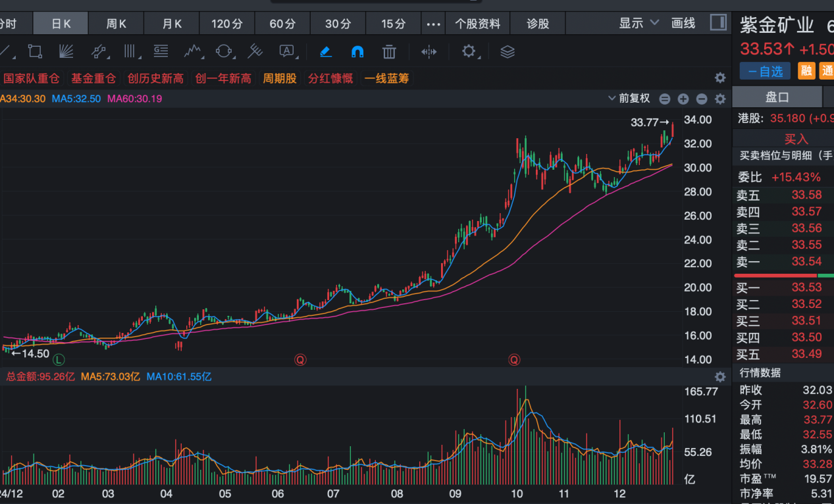834x504 pixels.
Task: Open the more timeframes ellipsis menu
Action: point(433,24)
